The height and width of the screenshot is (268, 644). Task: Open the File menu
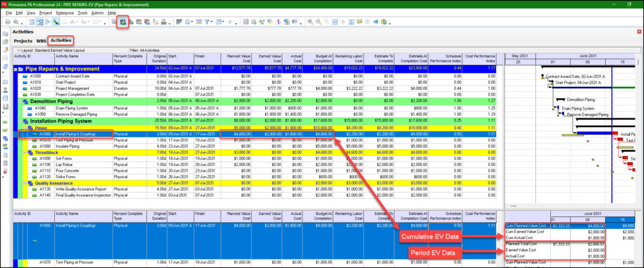9,13
